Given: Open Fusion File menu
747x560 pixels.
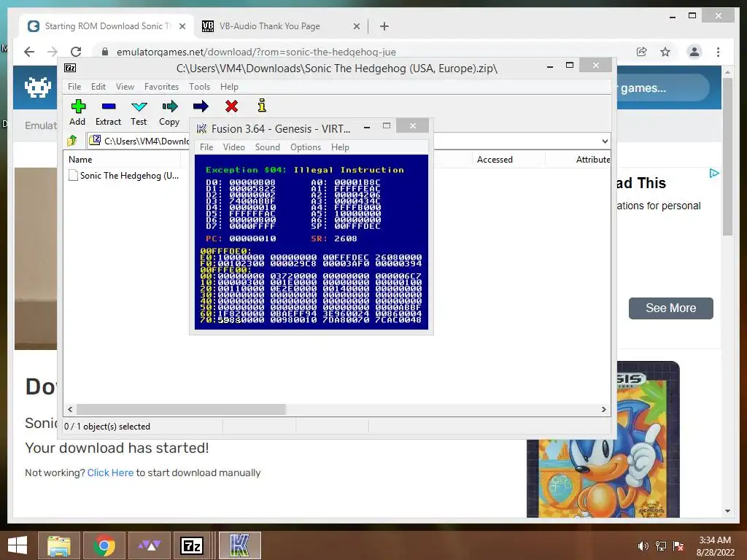Looking at the screenshot, I should (x=206, y=147).
